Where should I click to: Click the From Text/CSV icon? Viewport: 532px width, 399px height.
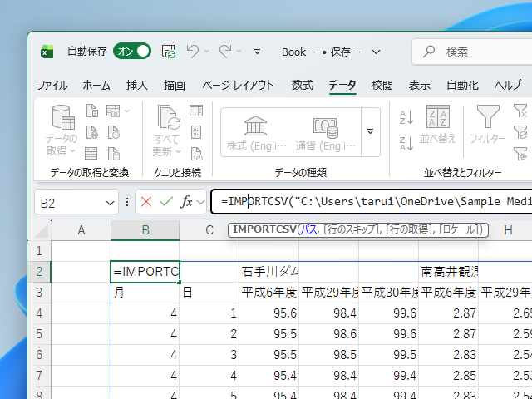point(92,111)
